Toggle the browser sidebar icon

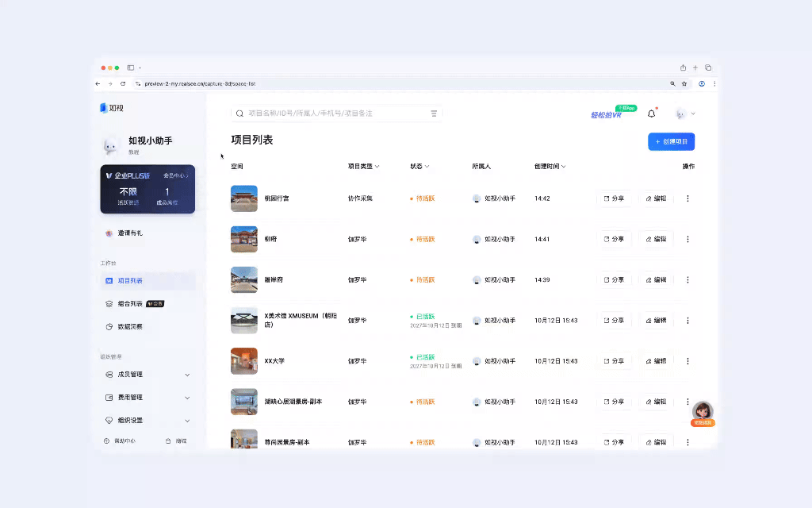coord(131,67)
